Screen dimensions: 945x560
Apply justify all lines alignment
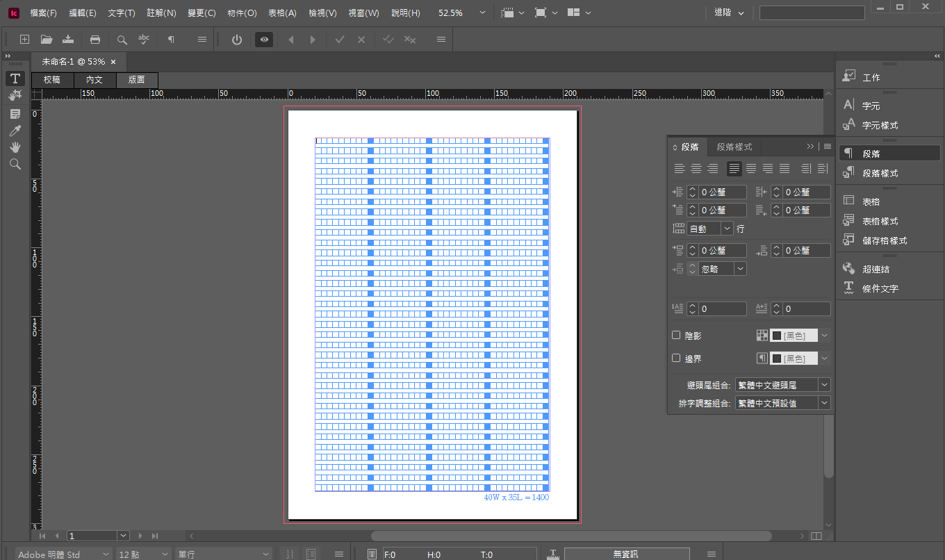click(x=784, y=168)
